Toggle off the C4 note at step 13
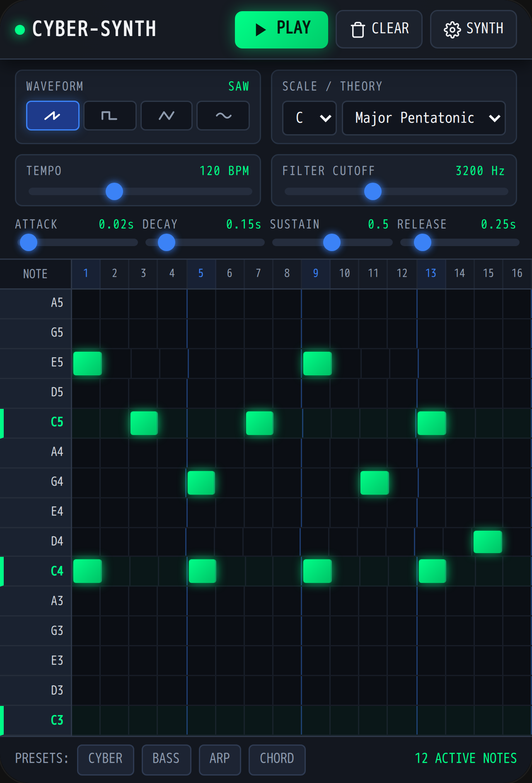The height and width of the screenshot is (783, 532). tap(433, 571)
